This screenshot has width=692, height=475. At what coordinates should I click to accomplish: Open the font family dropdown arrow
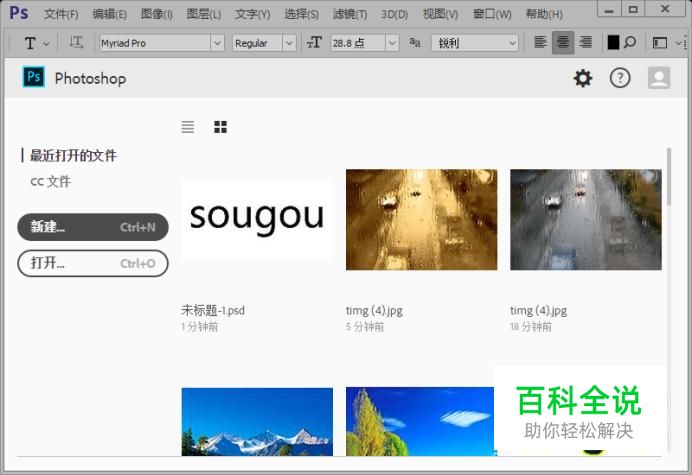(x=217, y=43)
